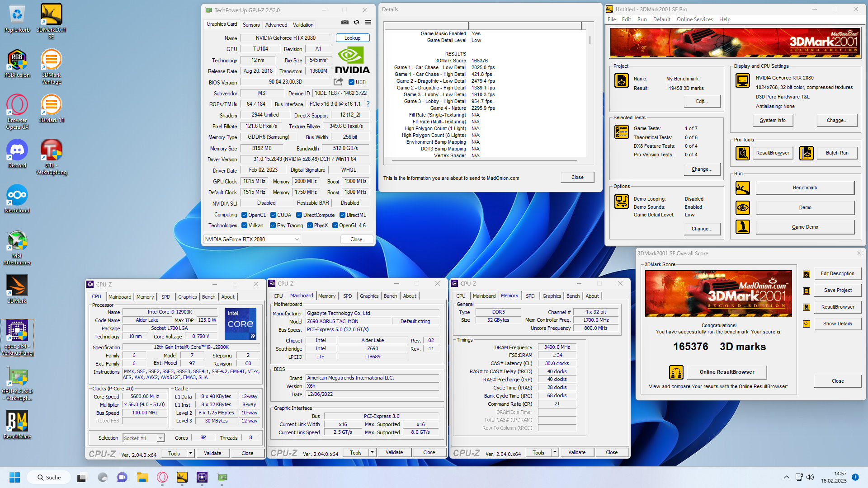The width and height of the screenshot is (868, 488).
Task: Expand Tools dropdown arrow in CPU-Z Mainboard window
Action: coord(373,452)
